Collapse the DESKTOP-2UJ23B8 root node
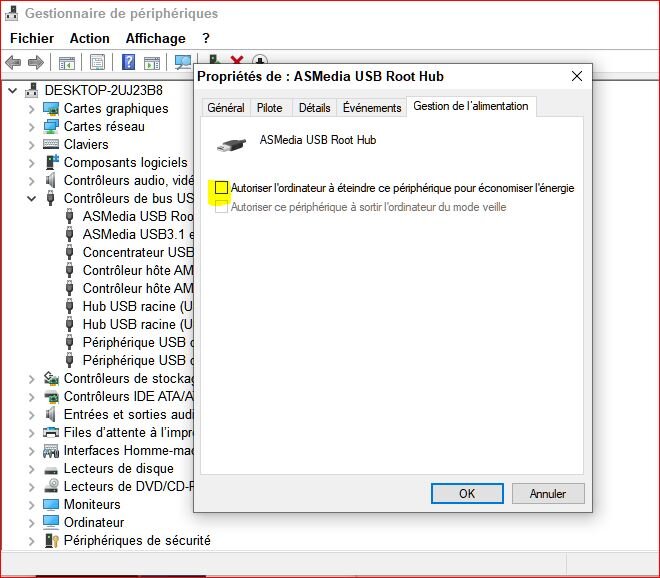The width and height of the screenshot is (660, 578). (13, 90)
